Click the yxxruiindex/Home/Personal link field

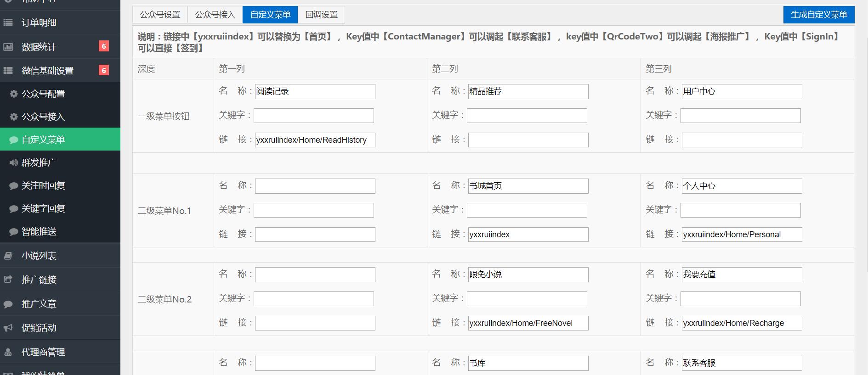tap(742, 235)
